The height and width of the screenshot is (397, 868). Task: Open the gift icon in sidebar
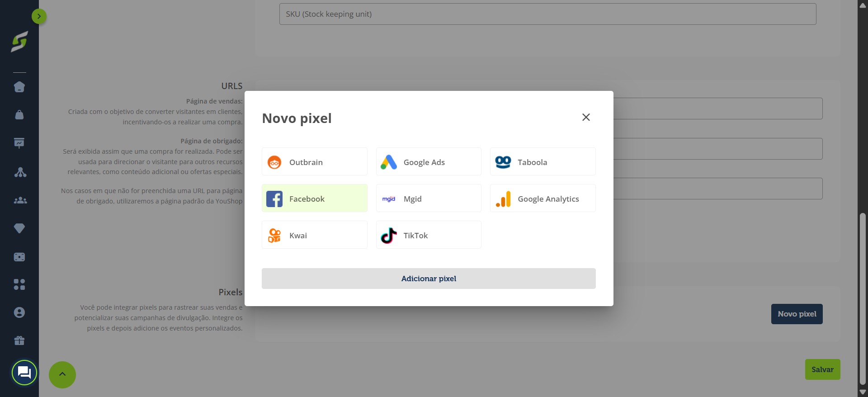[19, 340]
